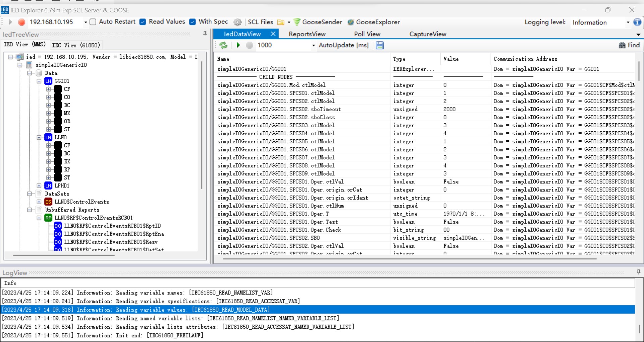Toggle the With Spec checkbox

pos(193,22)
